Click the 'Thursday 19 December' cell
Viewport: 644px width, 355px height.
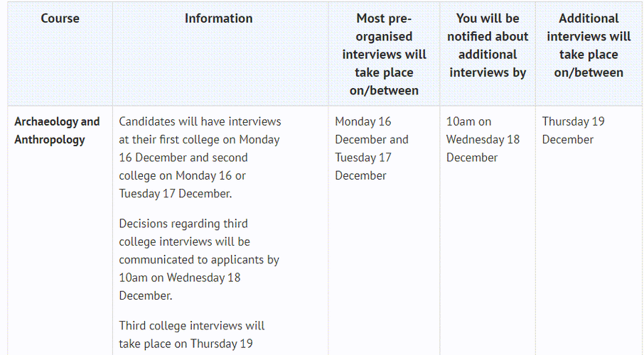[573, 131]
